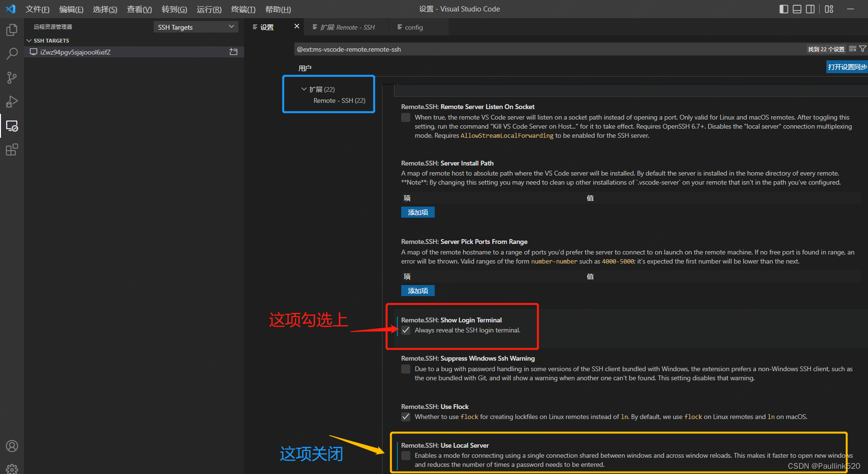The width and height of the screenshot is (868, 474).
Task: Switch to the 扩展 Remote - SSH tab
Action: coord(347,27)
